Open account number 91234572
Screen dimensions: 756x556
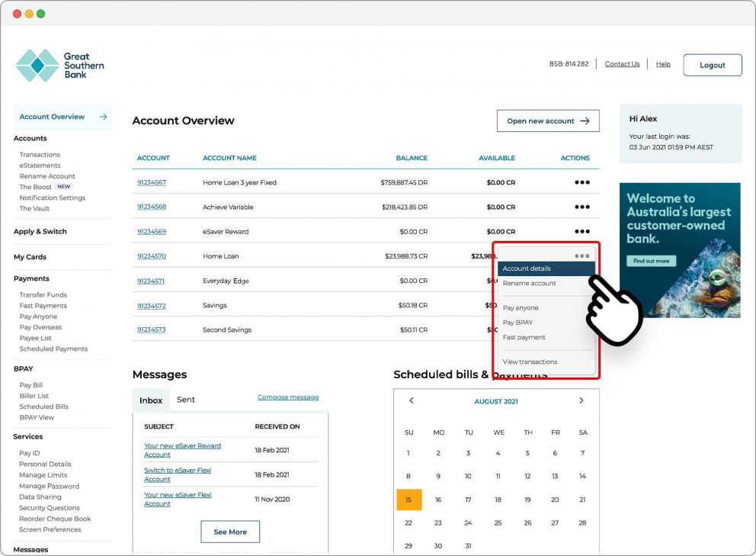click(152, 306)
